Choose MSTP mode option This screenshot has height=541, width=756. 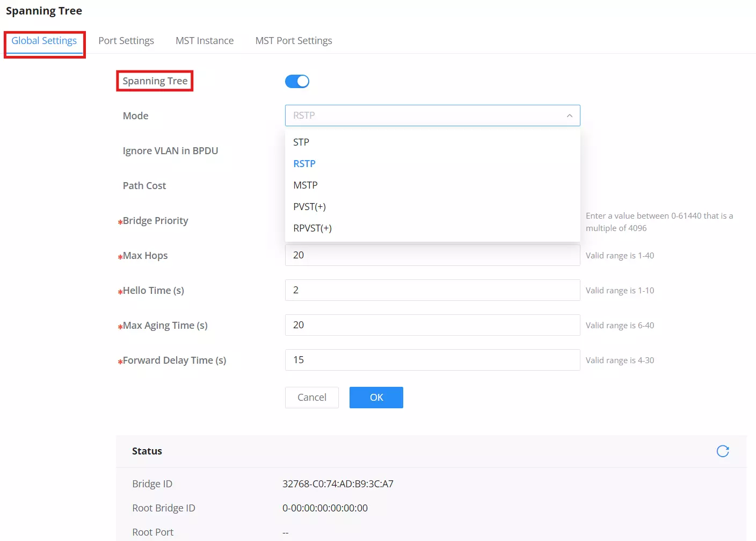432,185
